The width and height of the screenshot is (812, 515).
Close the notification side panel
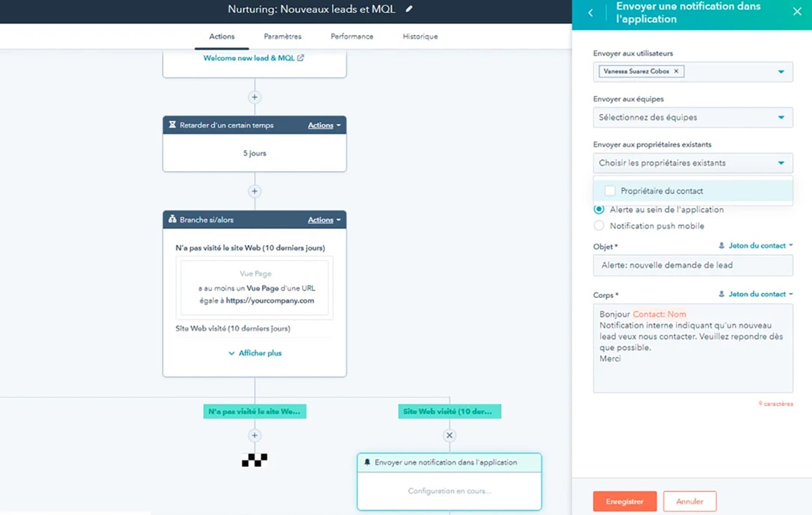click(x=797, y=11)
